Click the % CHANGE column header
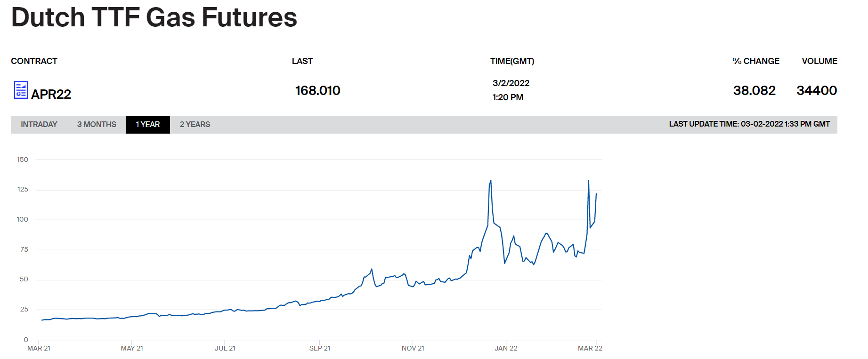The width and height of the screenshot is (868, 359). pos(756,61)
